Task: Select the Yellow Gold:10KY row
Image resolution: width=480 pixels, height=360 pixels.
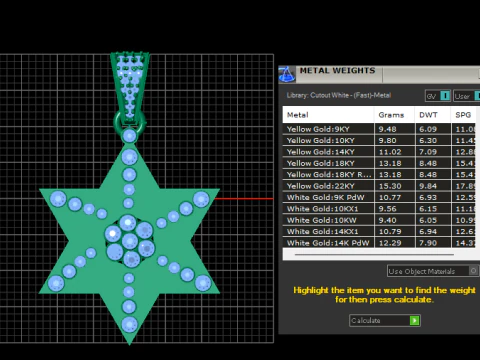Action: coord(379,140)
